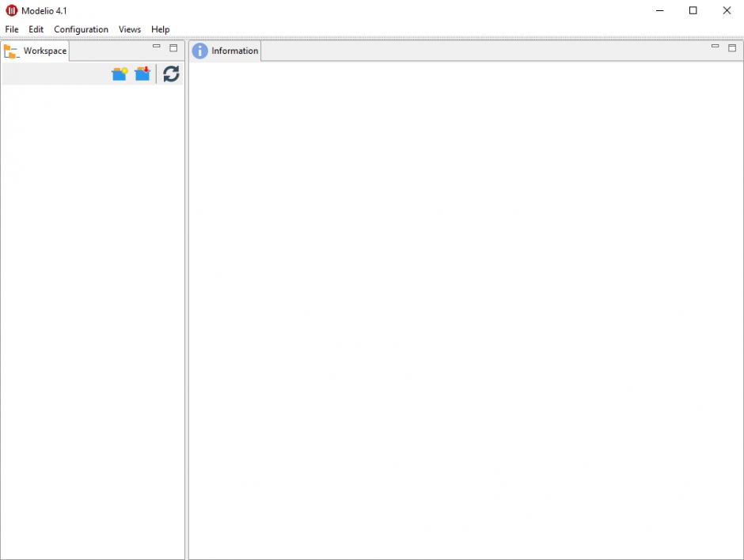
Task: Select the Workspace tab
Action: 36,51
